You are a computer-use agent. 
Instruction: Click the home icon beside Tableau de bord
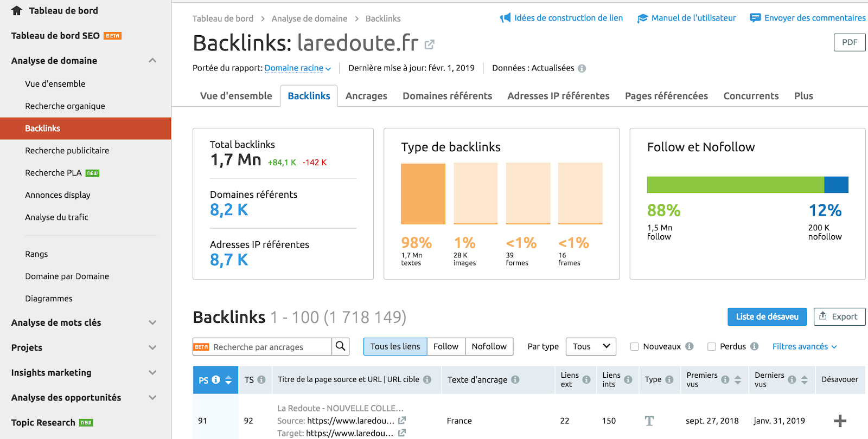coord(17,10)
